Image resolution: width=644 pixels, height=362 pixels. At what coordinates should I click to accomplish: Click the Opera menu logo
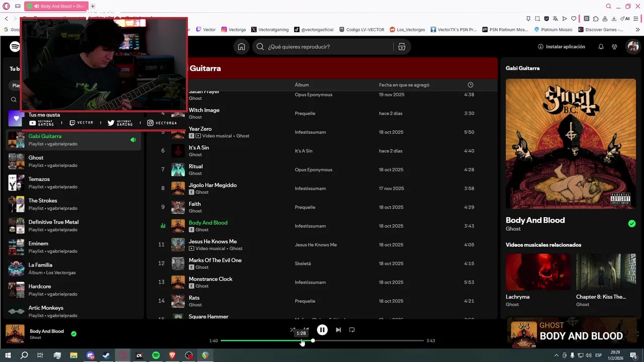coord(6,6)
